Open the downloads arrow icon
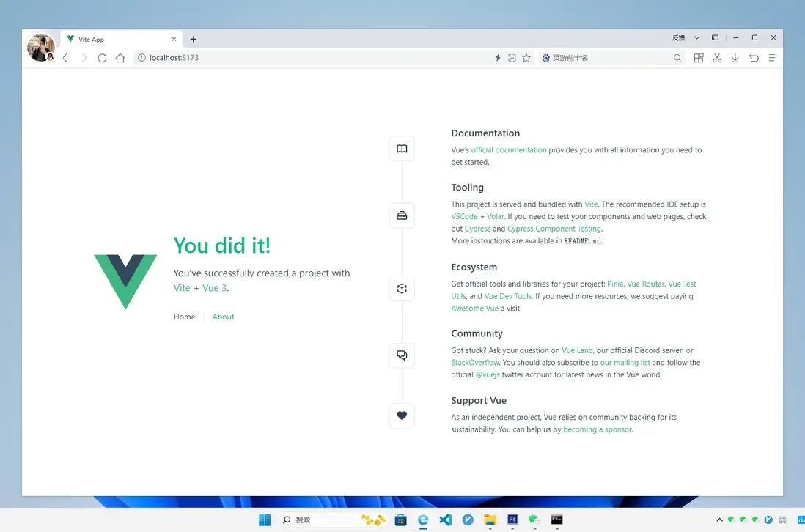805x532 pixels. 735,58
